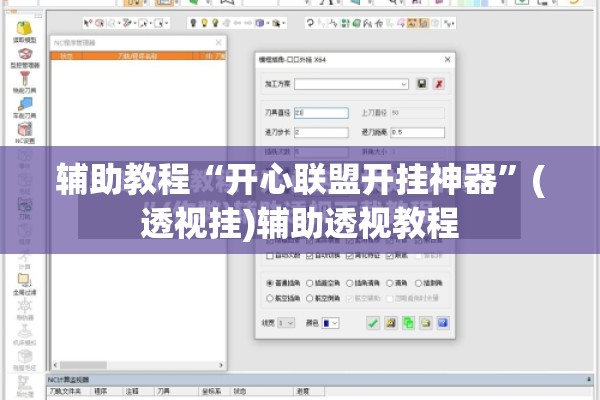This screenshot has width=600, height=400.
Task: Click the green grid icon in the right toolbar group
Action: tap(345, 23)
